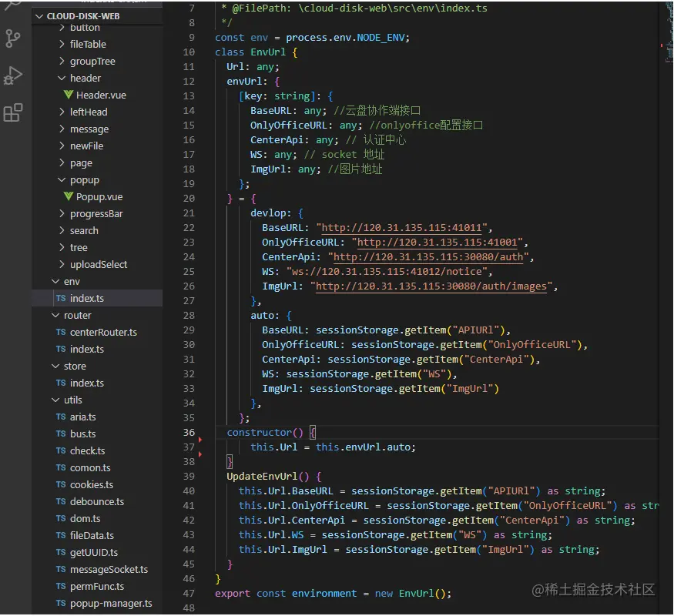Open Run and Debug view
Screen dimensions: 674x616
(13, 76)
